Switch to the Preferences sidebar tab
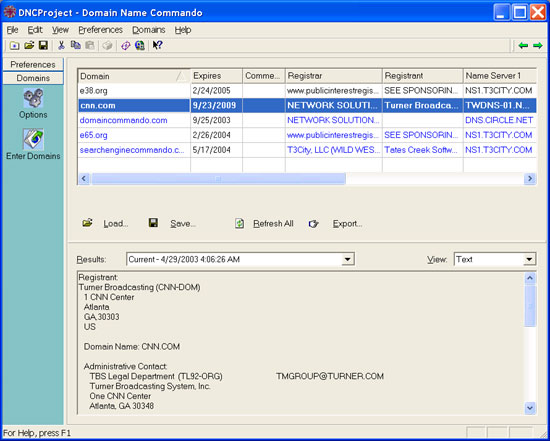Image resolution: width=550 pixels, height=441 pixels. point(33,65)
